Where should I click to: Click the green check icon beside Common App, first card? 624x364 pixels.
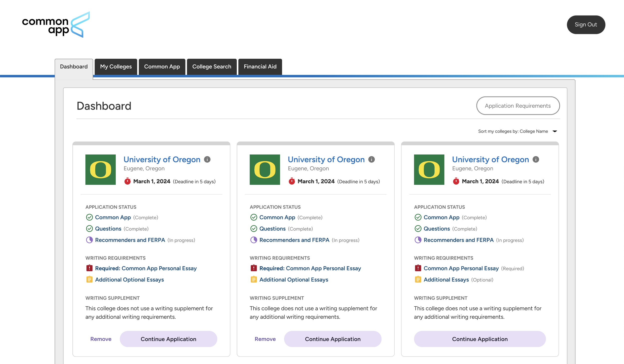click(89, 217)
